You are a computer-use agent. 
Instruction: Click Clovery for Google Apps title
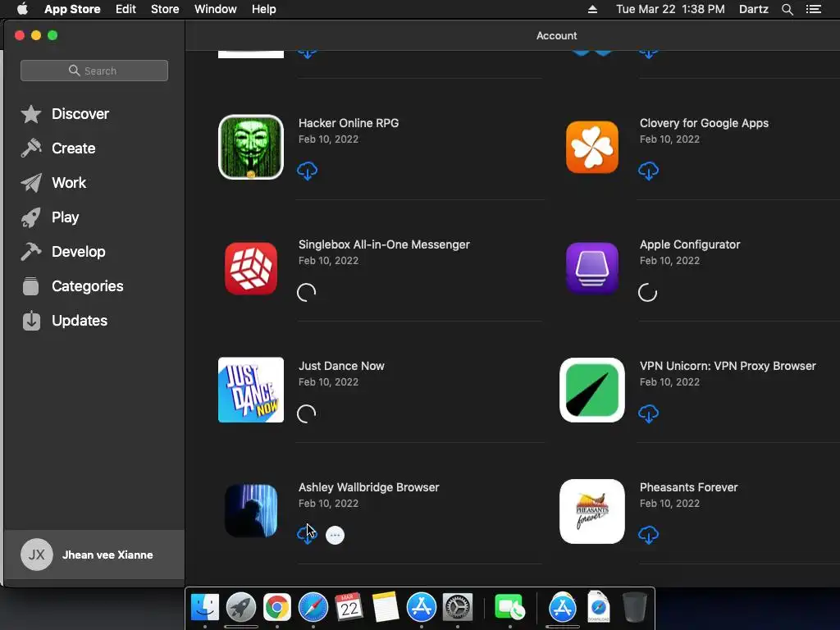704,123
